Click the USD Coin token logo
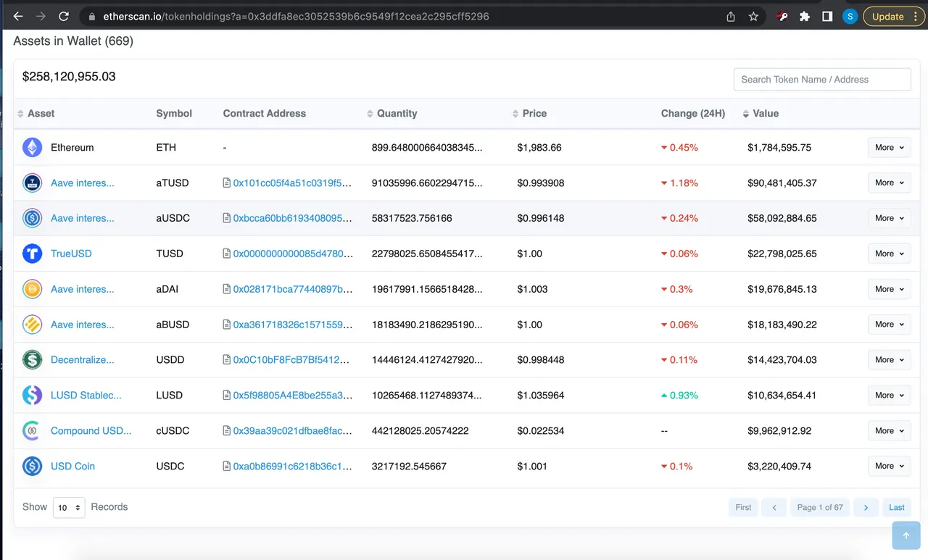The image size is (928, 560). coord(32,467)
